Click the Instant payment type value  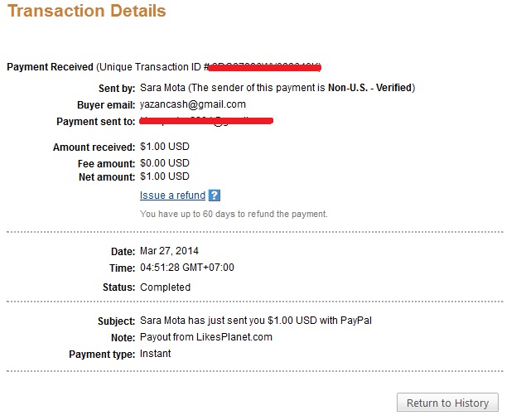[x=156, y=354]
